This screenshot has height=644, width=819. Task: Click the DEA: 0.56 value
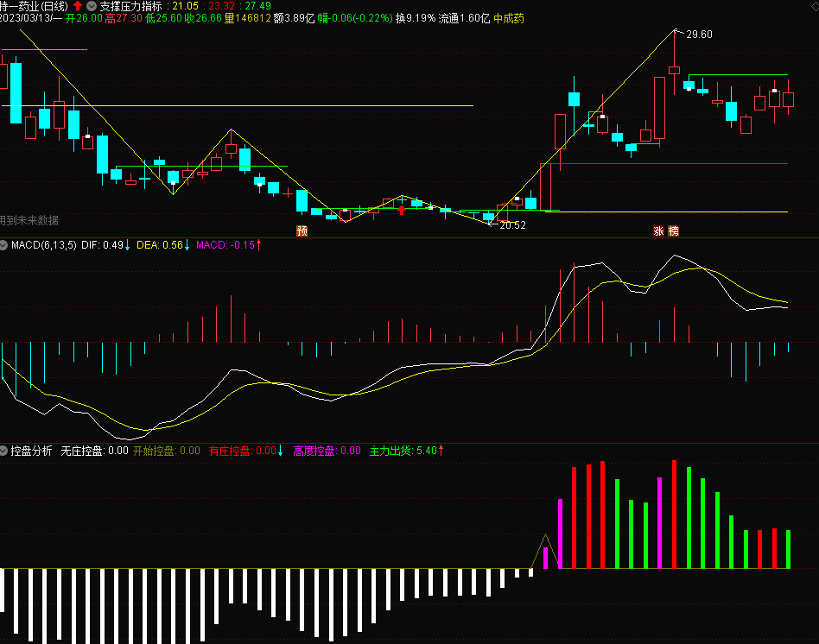pos(160,245)
